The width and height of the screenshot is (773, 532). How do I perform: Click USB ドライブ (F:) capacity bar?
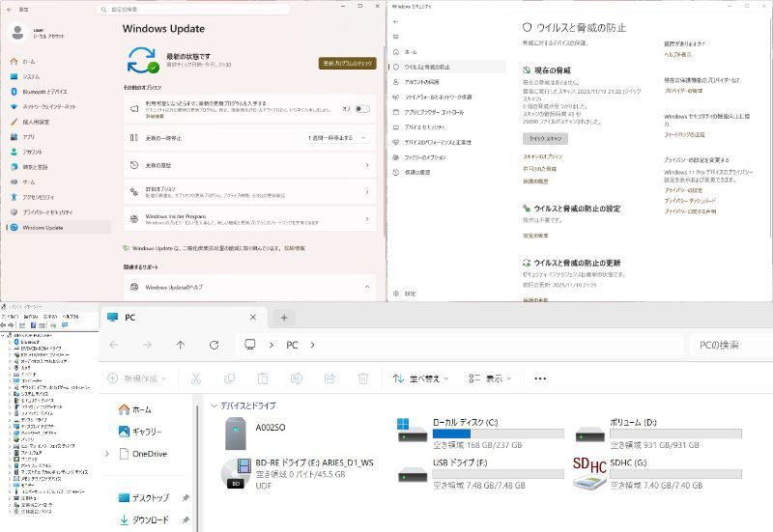499,474
